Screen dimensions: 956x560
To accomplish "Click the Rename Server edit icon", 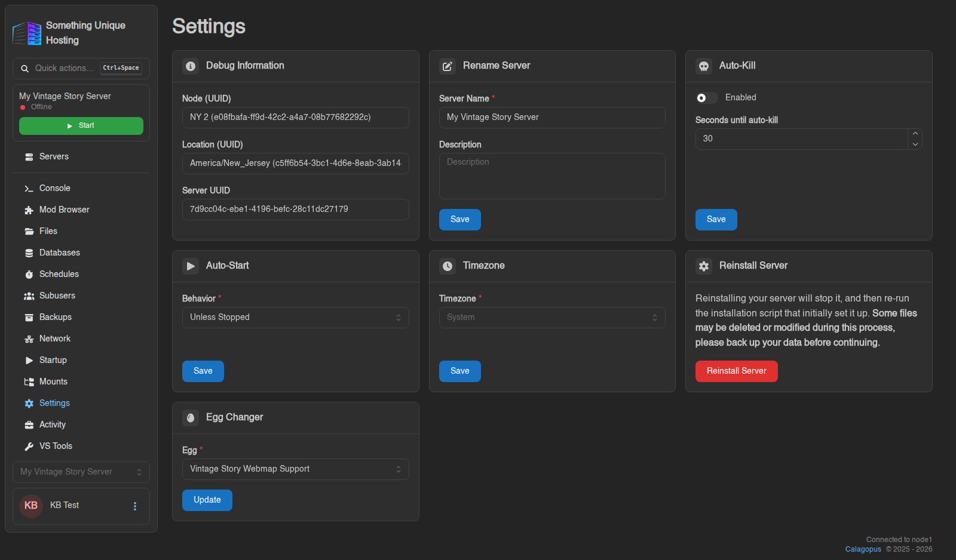I will (x=448, y=66).
